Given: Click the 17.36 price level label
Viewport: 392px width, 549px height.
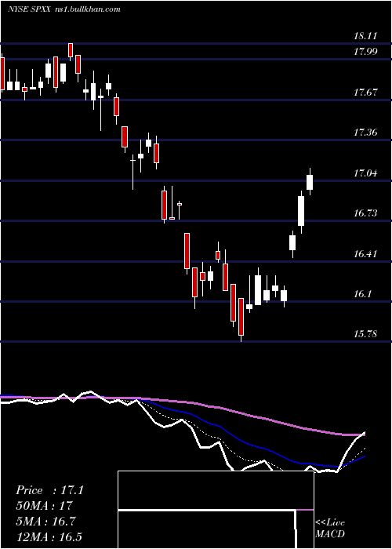Looking at the screenshot, I should click(x=365, y=133).
